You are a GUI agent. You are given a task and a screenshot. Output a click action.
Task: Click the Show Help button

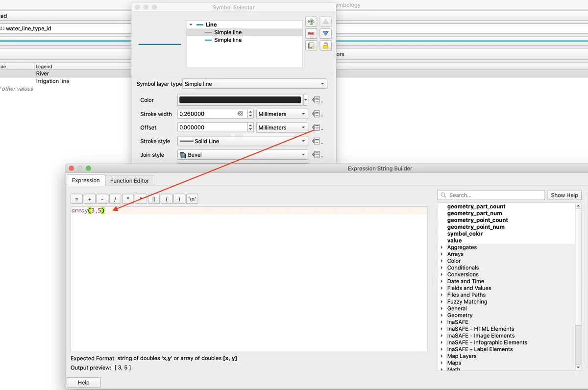(564, 195)
